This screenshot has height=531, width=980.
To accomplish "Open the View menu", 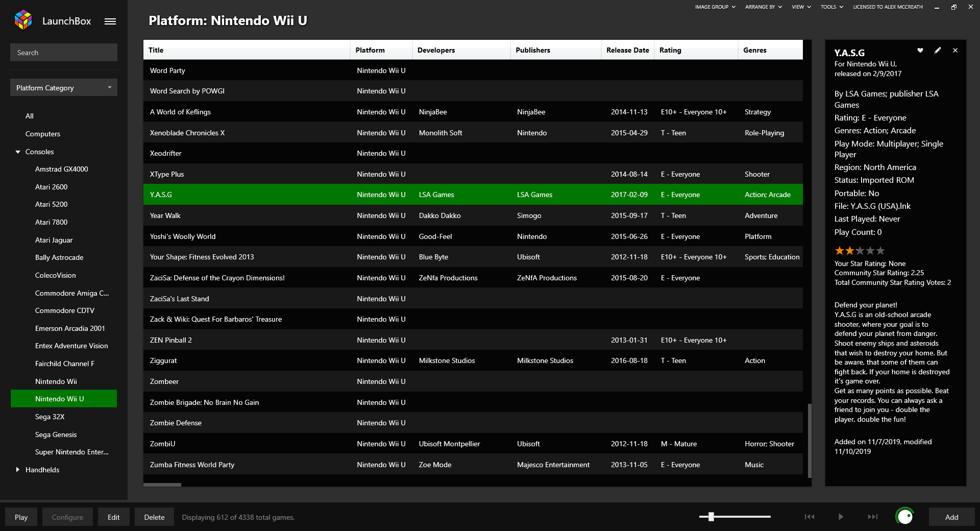I will (801, 7).
